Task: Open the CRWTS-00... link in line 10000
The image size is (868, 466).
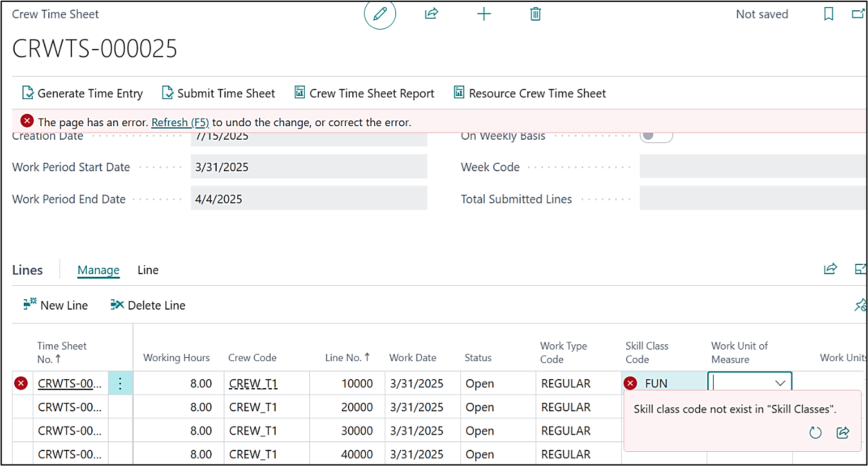Action: coord(69,384)
